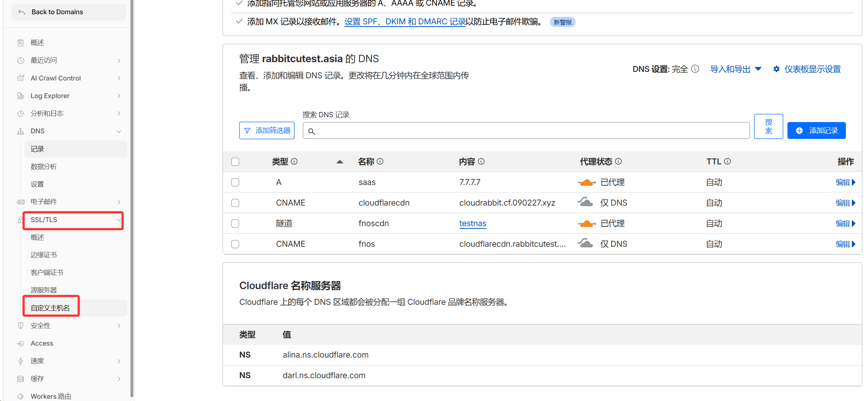Click the gear icon for 仪表板显示设置
The image size is (868, 401).
click(776, 69)
